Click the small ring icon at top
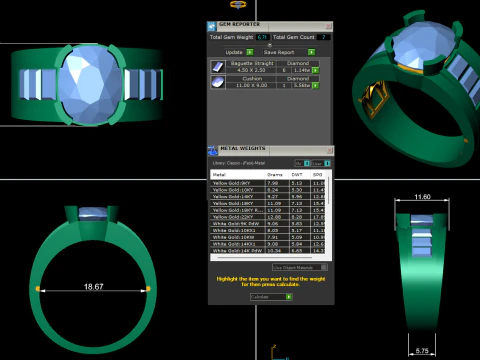 coord(238,5)
